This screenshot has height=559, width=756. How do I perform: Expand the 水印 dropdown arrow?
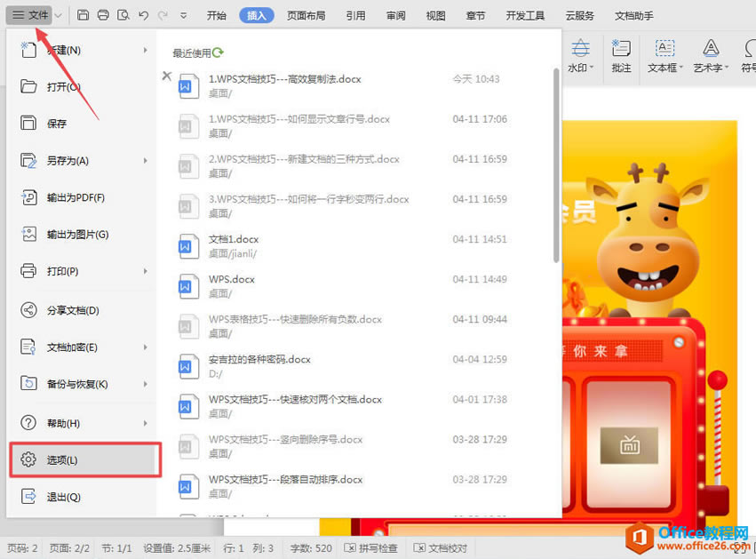pos(592,68)
